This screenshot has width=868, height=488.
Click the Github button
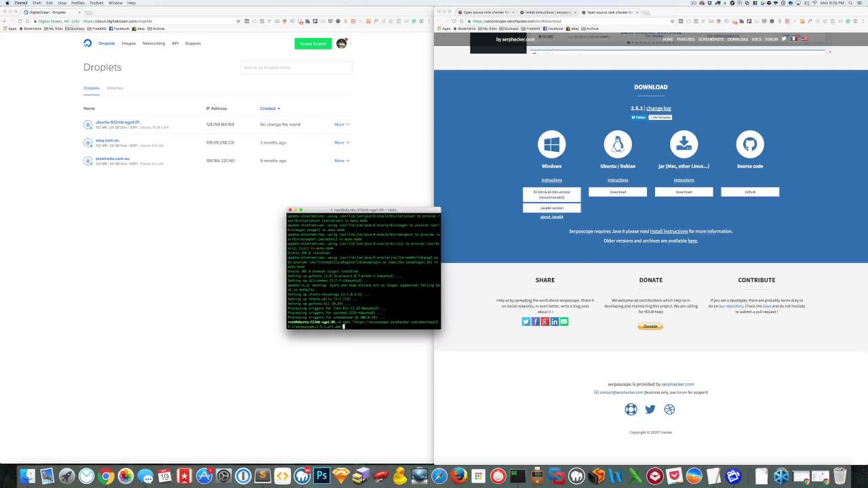750,192
